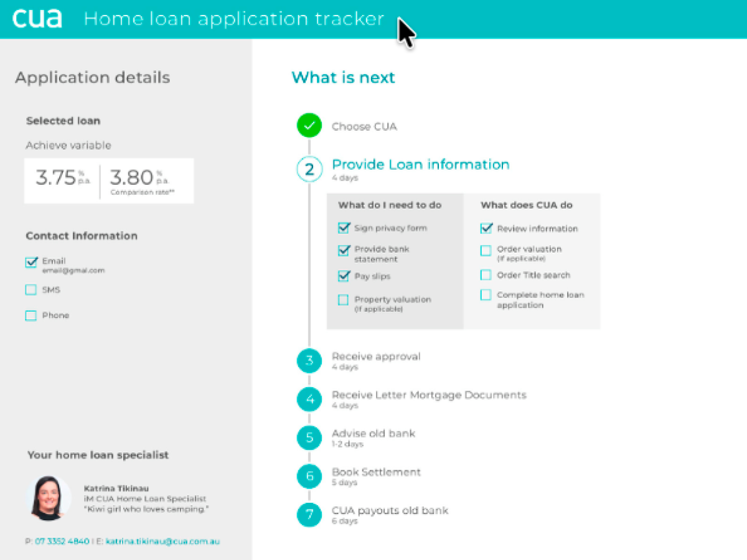747x560 pixels.
Task: Open the Provide Loan information step heading
Action: coord(421,164)
